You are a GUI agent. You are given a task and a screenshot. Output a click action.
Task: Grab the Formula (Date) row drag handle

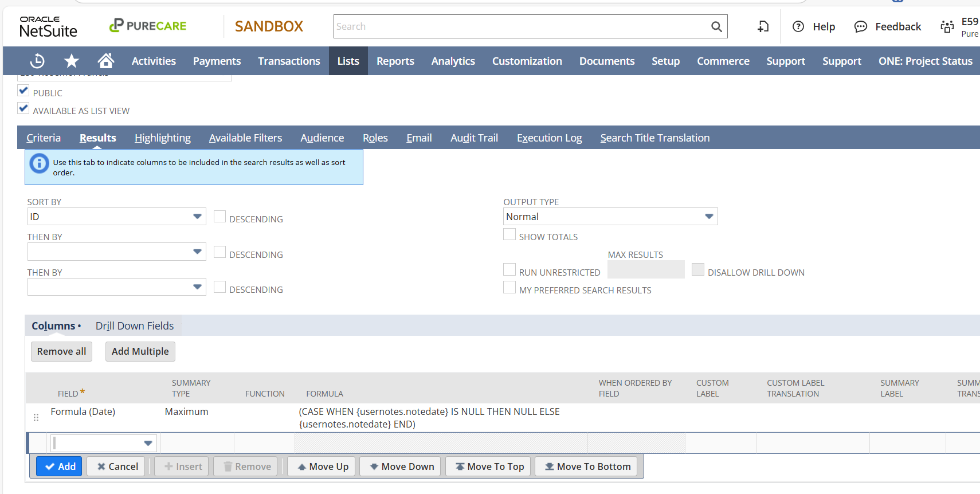click(36, 417)
